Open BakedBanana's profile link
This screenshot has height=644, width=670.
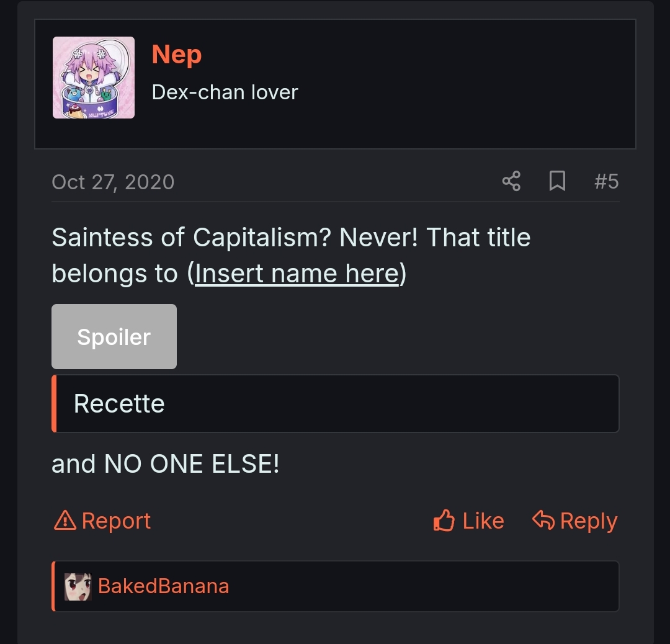tap(164, 585)
